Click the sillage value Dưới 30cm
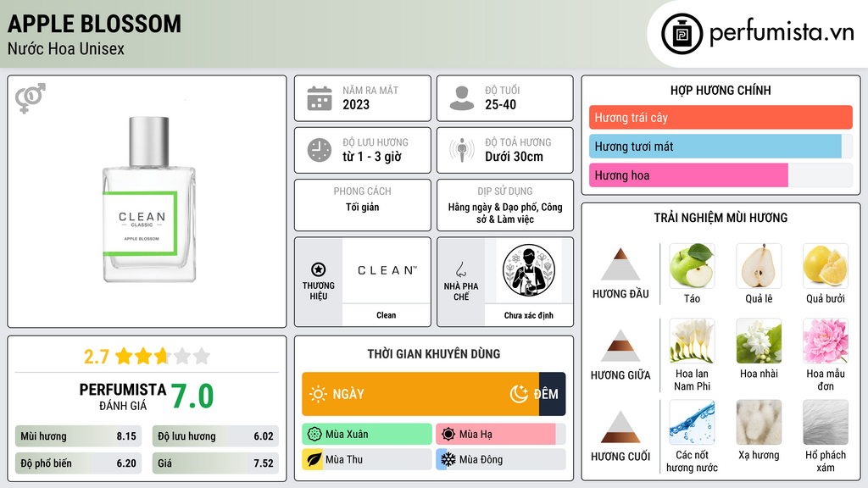The height and width of the screenshot is (488, 868). tap(515, 157)
